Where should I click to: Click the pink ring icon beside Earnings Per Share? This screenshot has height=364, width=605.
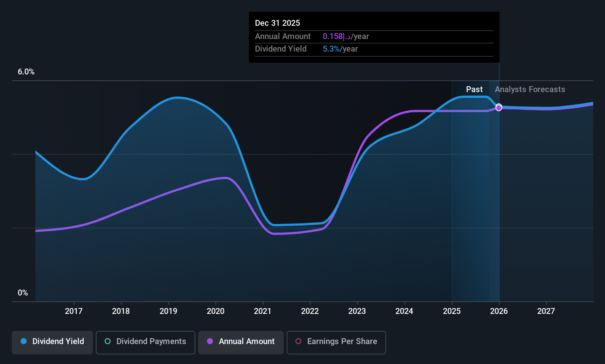coord(298,341)
